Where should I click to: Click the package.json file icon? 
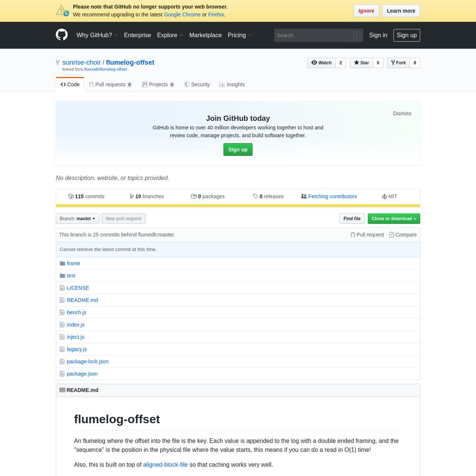pyautogui.click(x=62, y=374)
